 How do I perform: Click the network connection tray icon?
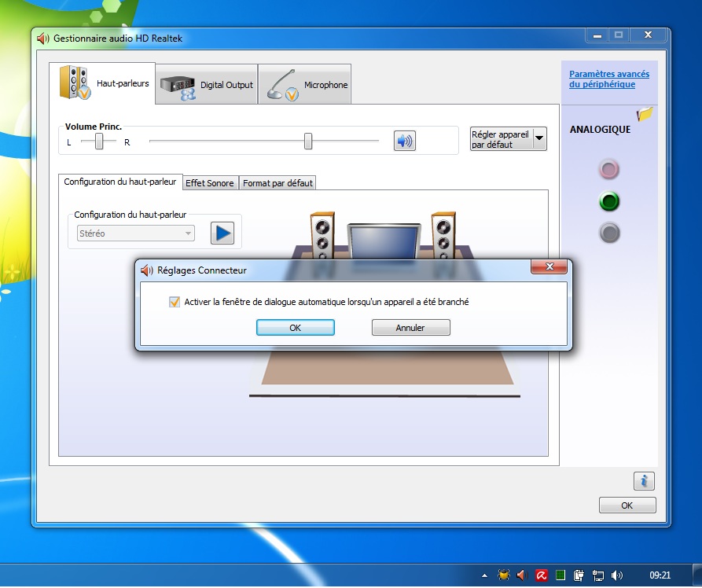coord(598,575)
